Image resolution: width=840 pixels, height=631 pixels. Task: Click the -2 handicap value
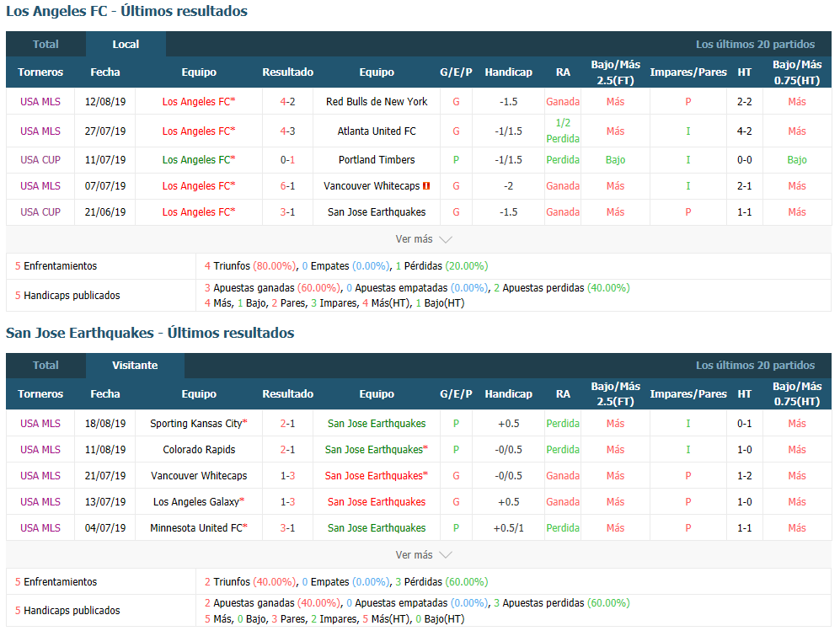coord(508,186)
